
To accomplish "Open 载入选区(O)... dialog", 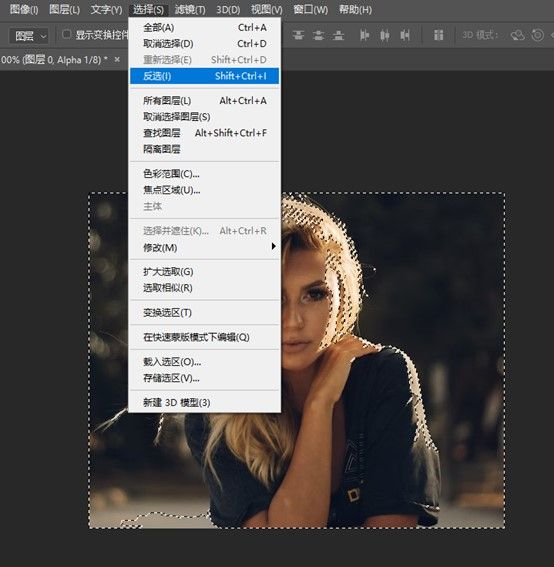I will [x=205, y=362].
